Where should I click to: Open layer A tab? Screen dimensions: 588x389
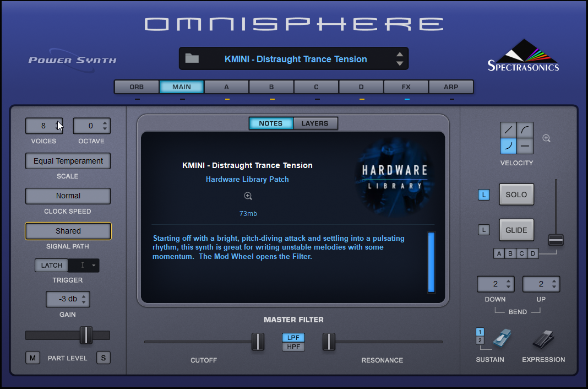226,87
